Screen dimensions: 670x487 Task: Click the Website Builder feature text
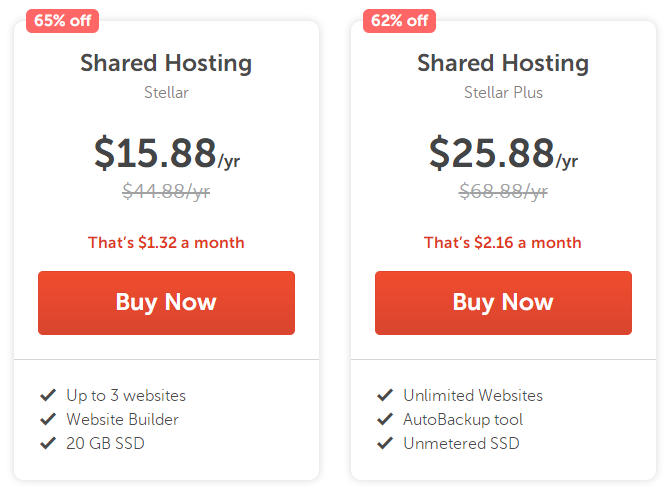[122, 419]
